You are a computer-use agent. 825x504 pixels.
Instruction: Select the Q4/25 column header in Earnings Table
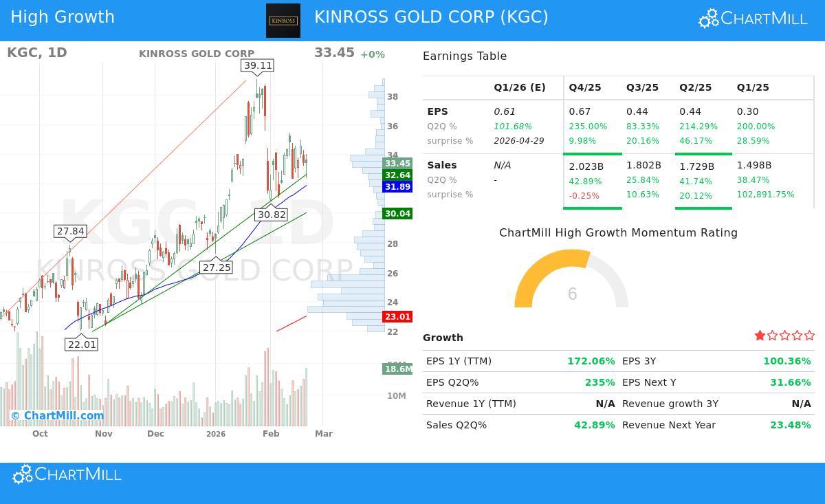(x=584, y=87)
